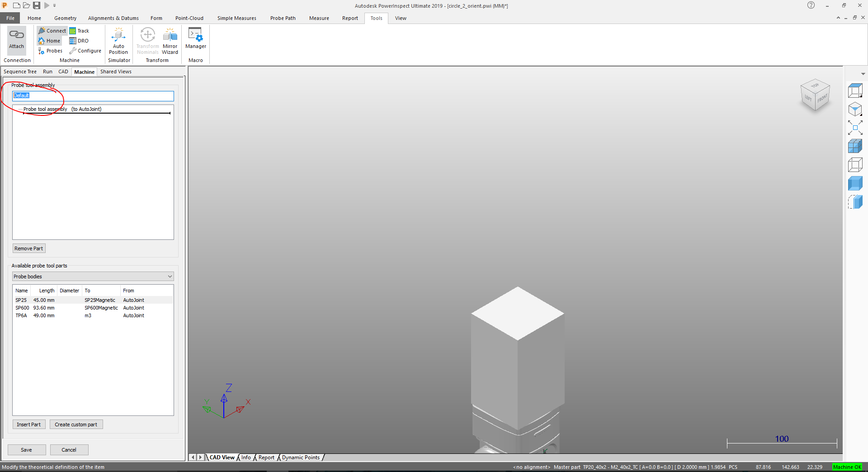Open the view toolbar dropdown arrow
The width and height of the screenshot is (868, 472).
coord(863,74)
